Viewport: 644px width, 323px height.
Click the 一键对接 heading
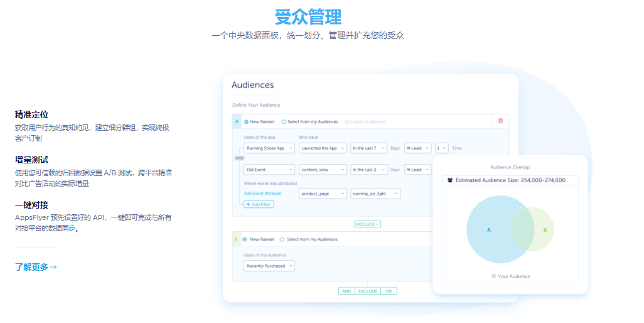click(31, 205)
